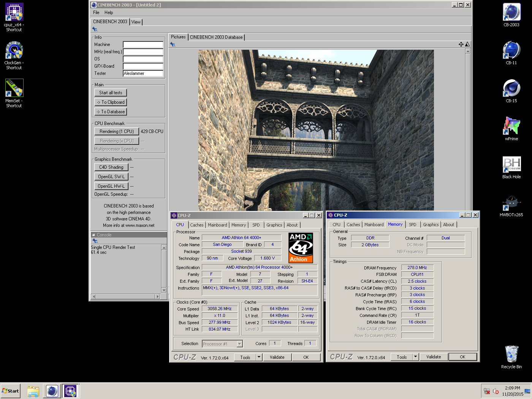Open SPD tab in right CPU-Z window
Image resolution: width=532 pixels, height=399 pixels.
(x=412, y=225)
